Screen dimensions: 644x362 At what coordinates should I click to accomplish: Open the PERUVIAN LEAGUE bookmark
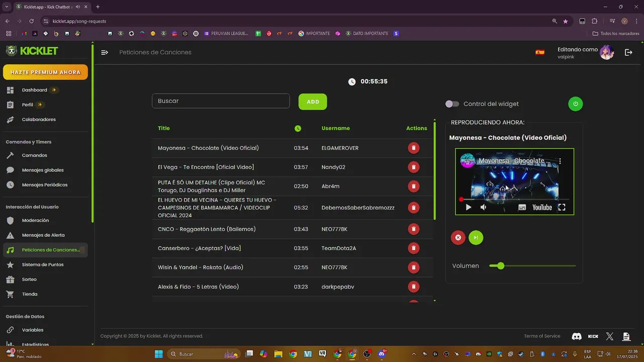(226, 34)
